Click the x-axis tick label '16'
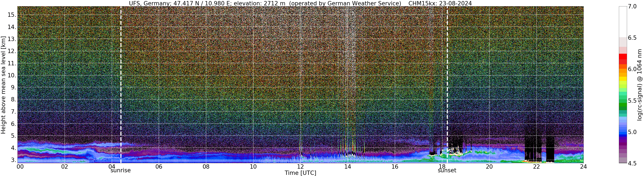 click(395, 166)
